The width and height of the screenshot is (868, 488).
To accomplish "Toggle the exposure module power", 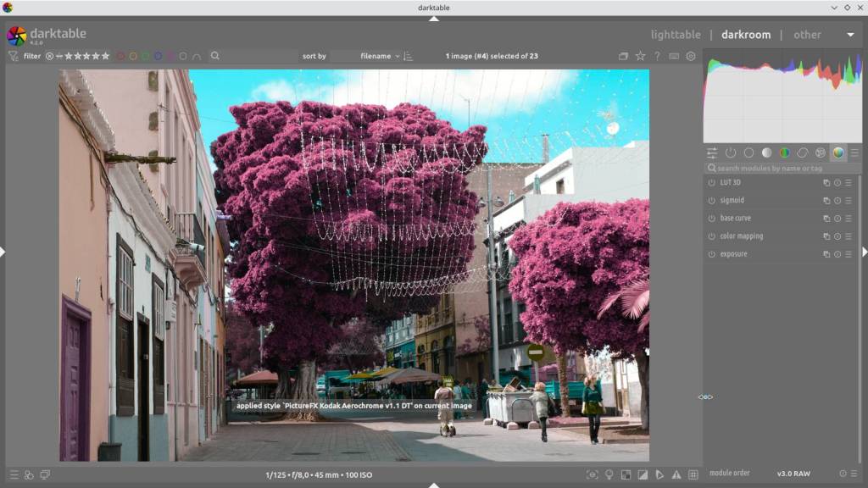I will tap(711, 254).
